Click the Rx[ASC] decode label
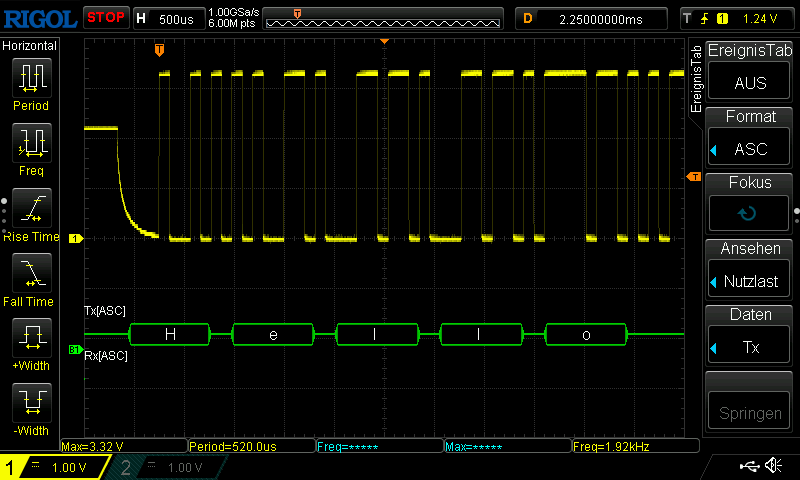800x480 pixels. pyautogui.click(x=106, y=356)
